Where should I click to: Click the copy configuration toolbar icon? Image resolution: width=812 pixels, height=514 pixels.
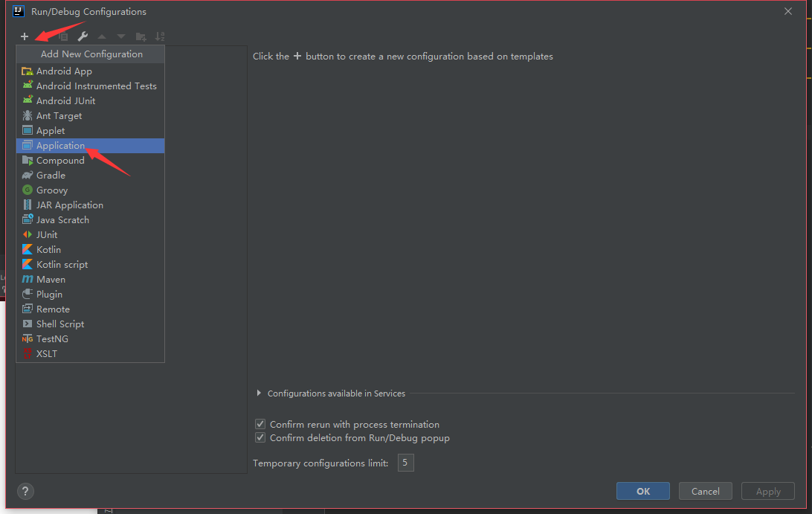[63, 36]
